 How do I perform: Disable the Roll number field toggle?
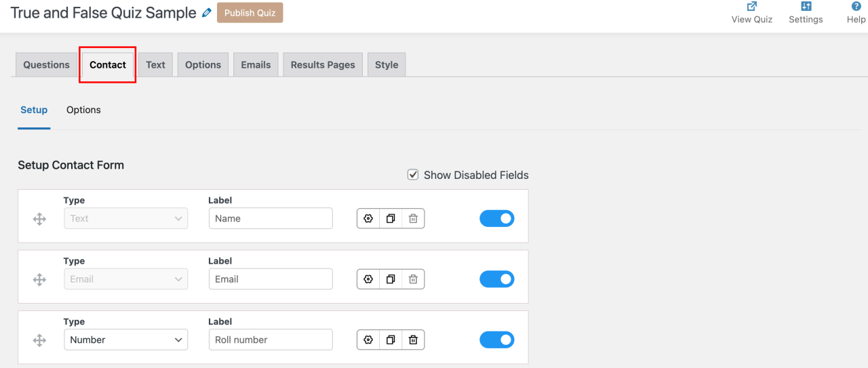click(x=497, y=340)
